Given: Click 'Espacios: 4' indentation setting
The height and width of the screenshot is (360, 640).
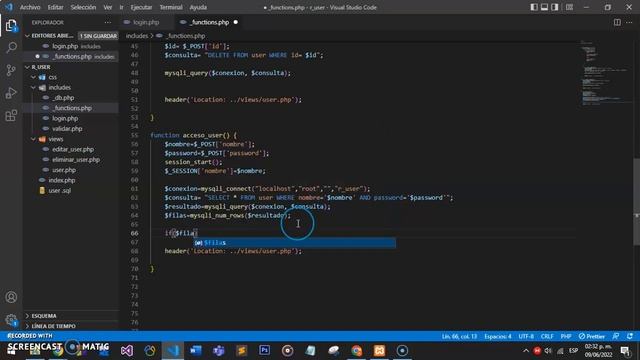Looking at the screenshot, I should pyautogui.click(x=498, y=336).
